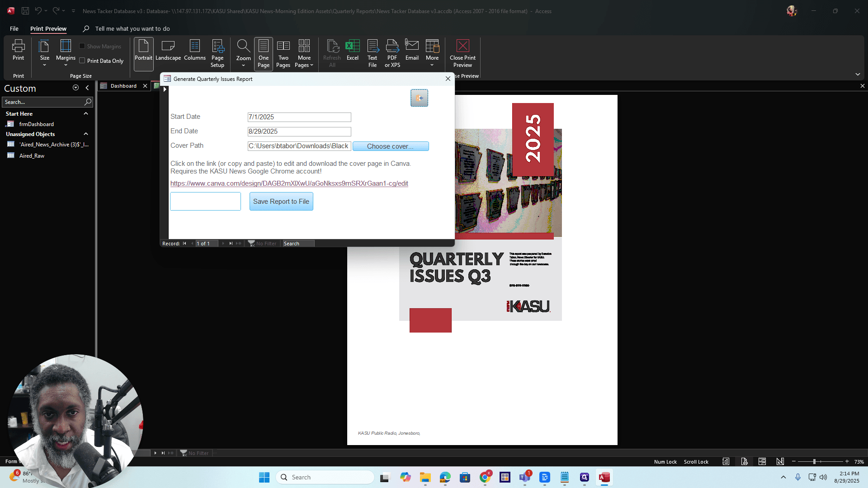This screenshot has width=868, height=488.
Task: Show Two Pages view
Action: 283,53
